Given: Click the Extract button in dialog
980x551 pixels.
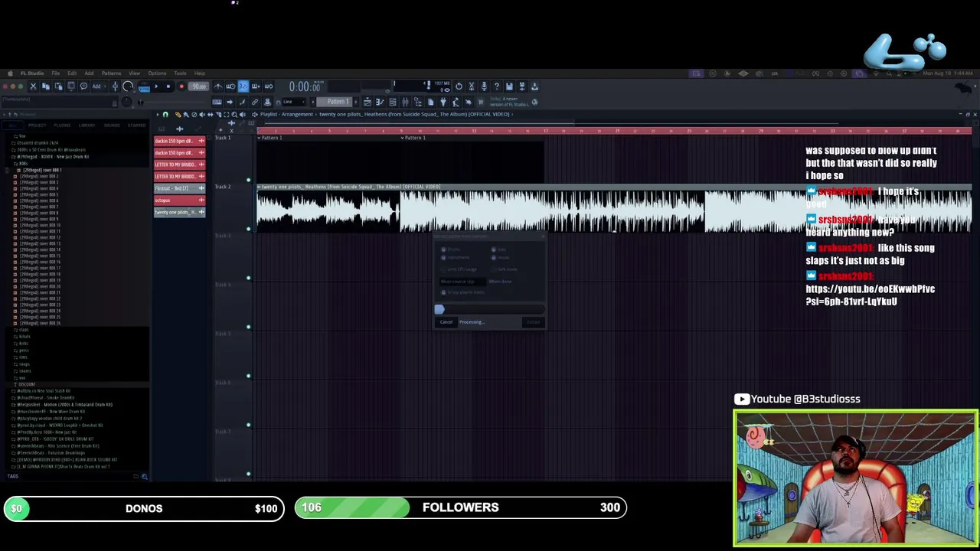Looking at the screenshot, I should coord(534,322).
